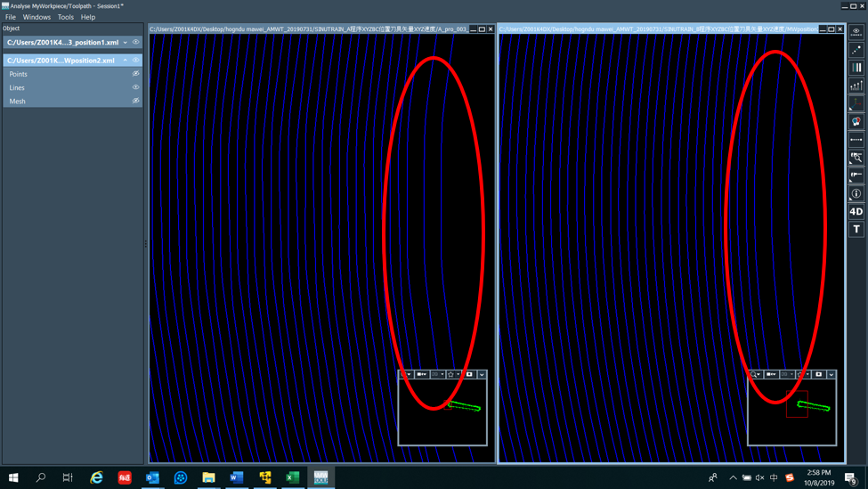Open the color mapping tool
The image size is (868, 489).
[x=856, y=121]
